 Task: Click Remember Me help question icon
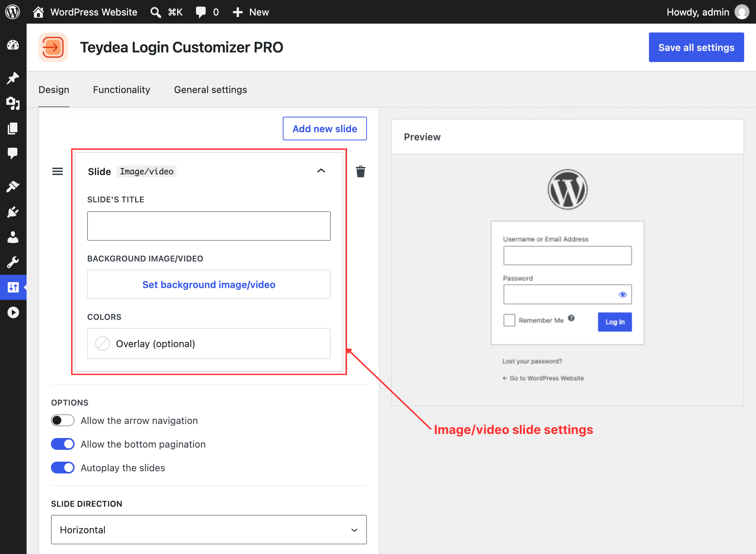(x=571, y=318)
